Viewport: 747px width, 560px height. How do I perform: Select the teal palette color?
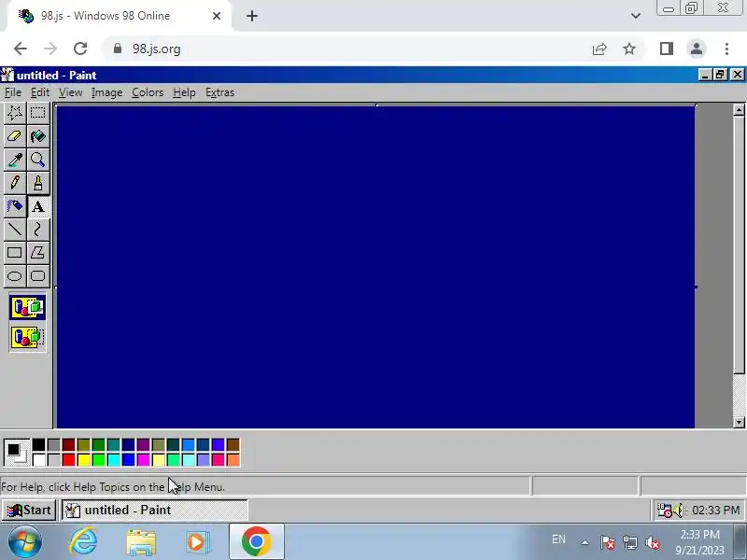tap(113, 445)
